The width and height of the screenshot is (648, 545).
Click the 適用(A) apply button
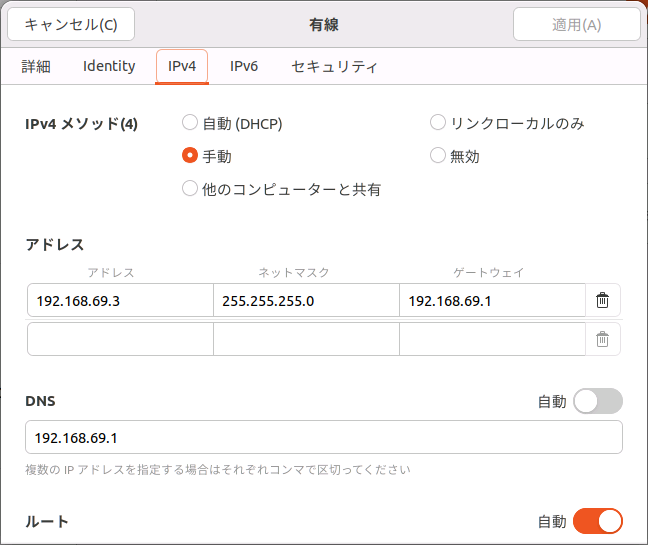click(577, 24)
